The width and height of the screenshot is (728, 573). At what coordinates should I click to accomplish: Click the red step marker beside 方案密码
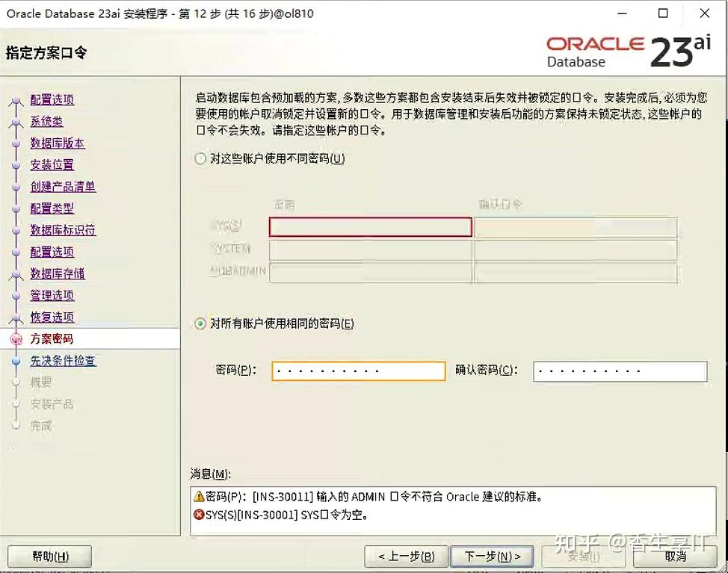[16, 338]
